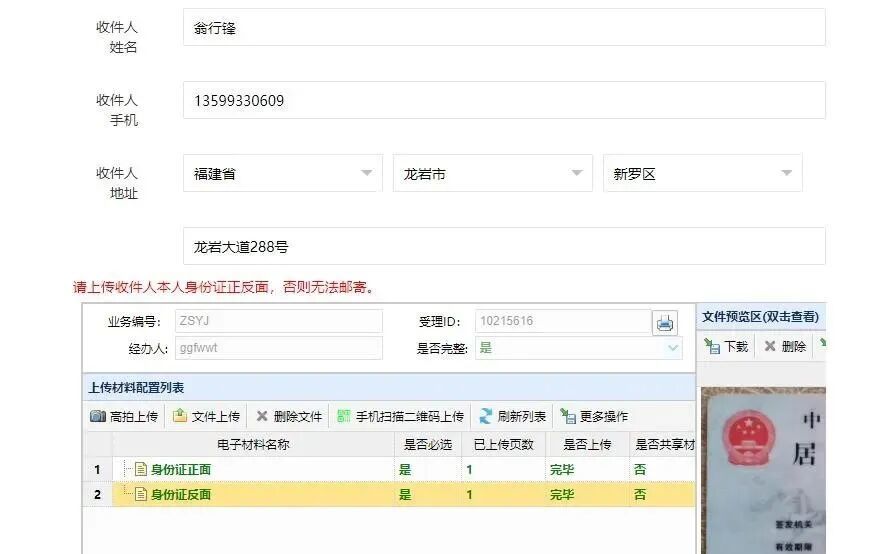Click the 更多操作 icon

568,416
